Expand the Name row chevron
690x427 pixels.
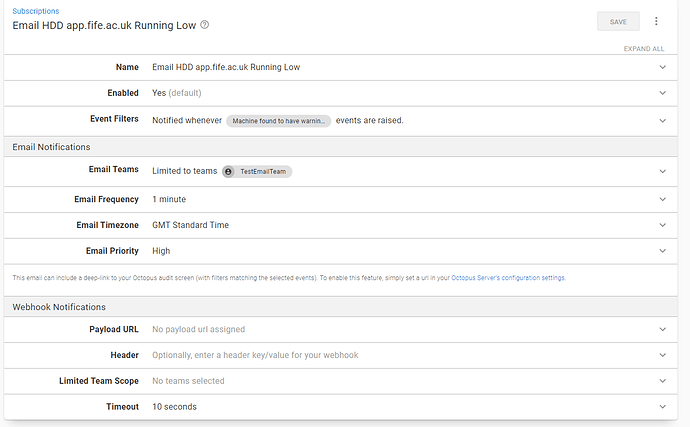(x=662, y=67)
